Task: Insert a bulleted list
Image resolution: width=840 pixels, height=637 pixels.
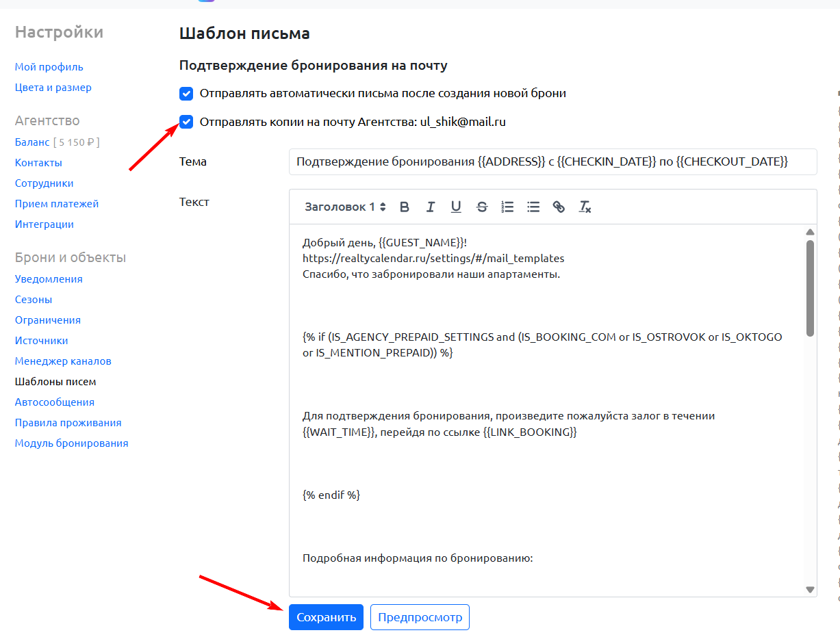Action: coord(533,207)
